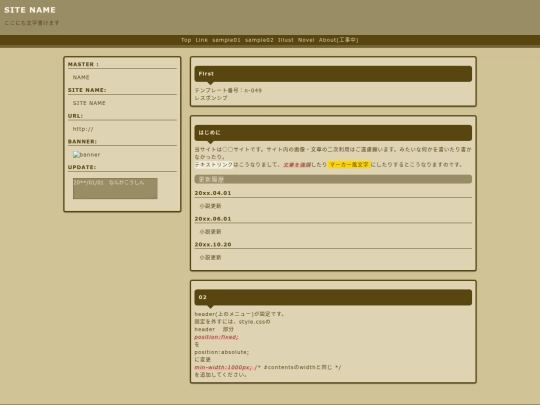
Task: Go to sample02 page
Action: (x=259, y=40)
